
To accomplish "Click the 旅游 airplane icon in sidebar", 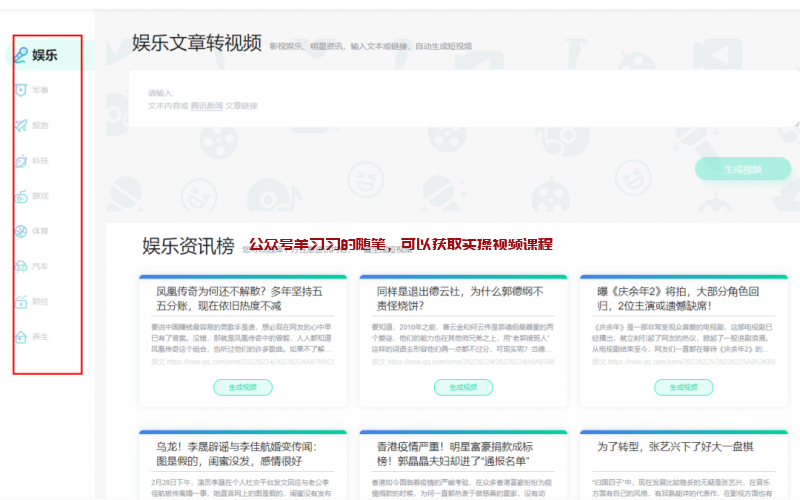I will coord(20,126).
